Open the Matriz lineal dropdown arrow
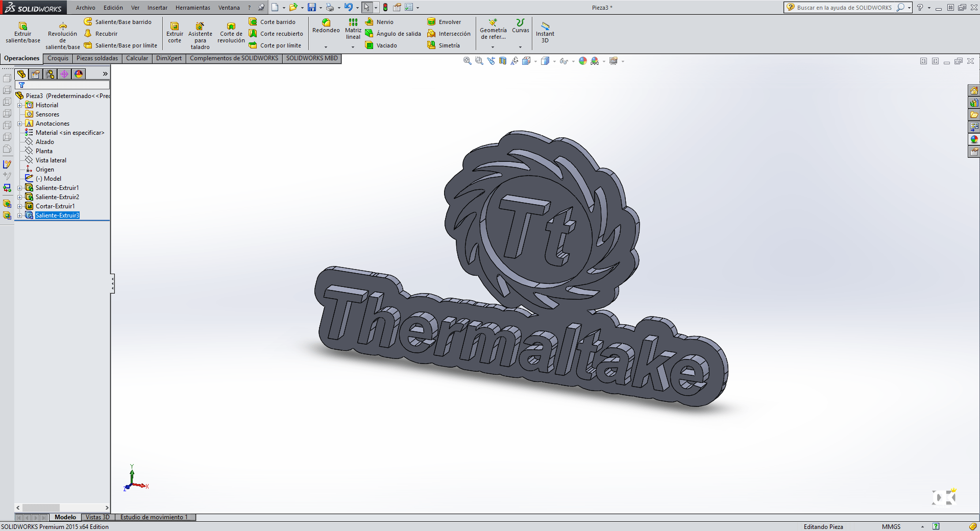This screenshot has width=980, height=531. [x=353, y=47]
